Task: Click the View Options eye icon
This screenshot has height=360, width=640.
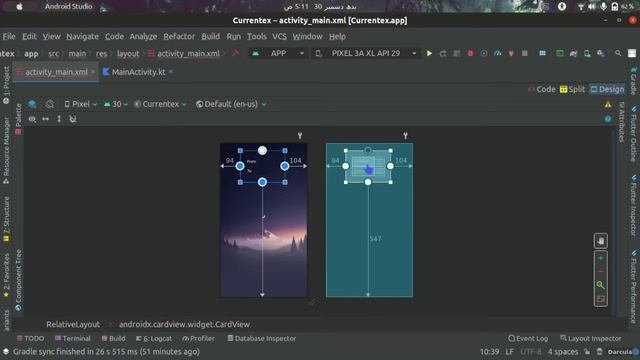Action: (32, 119)
